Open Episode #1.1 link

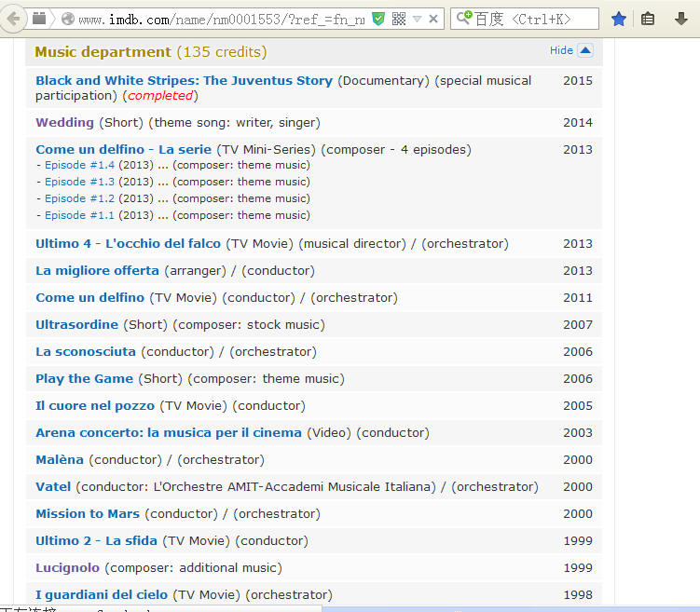(x=79, y=215)
